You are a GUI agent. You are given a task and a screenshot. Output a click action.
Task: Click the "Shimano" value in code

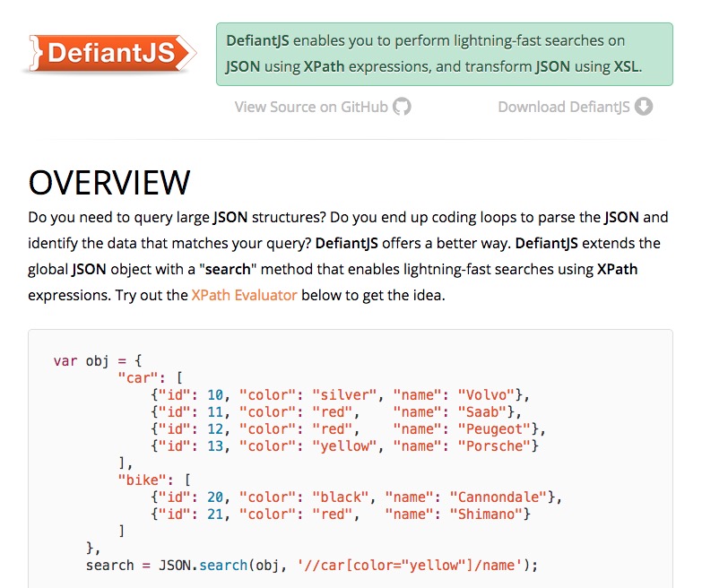pyautogui.click(x=486, y=514)
